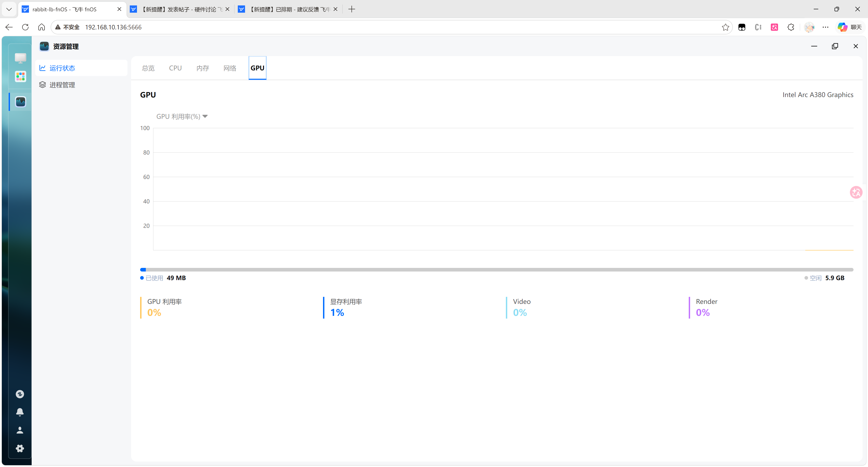Switch to the 内存 tab
The height and width of the screenshot is (467, 868).
tap(203, 68)
